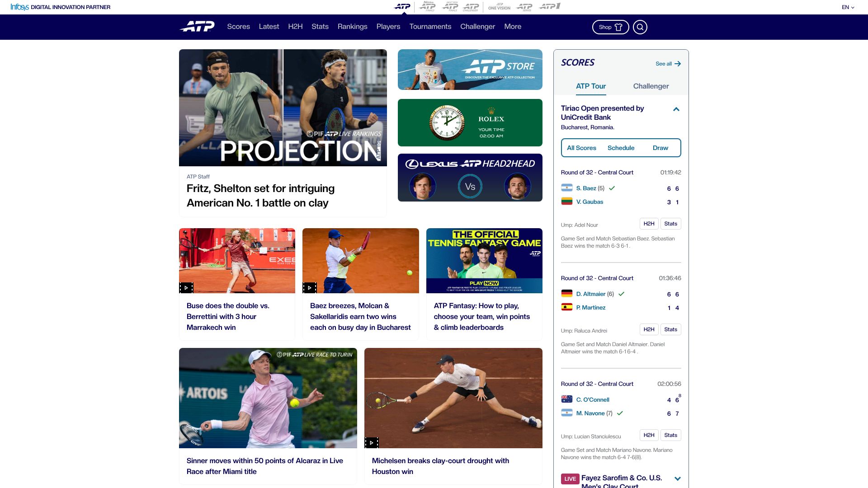Open the Rankings menu item
This screenshot has width=868, height=488.
pos(352,27)
